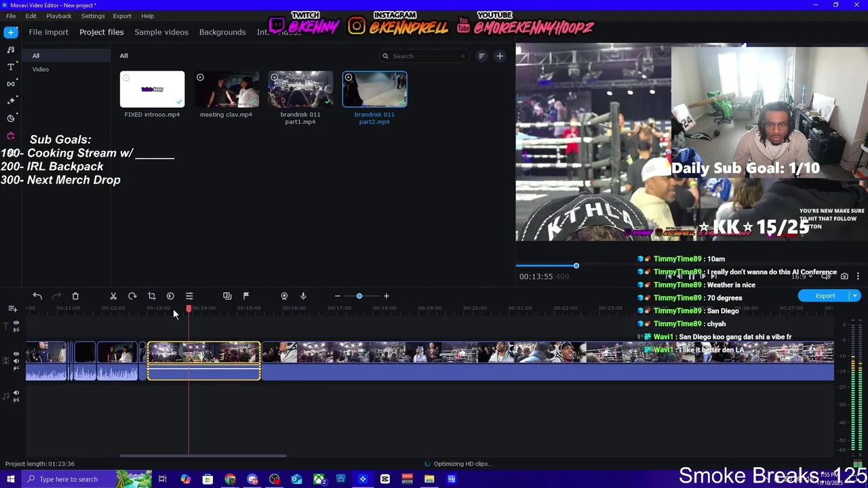Toggle title track visibility eye icon
The image size is (868, 488).
pyautogui.click(x=16, y=323)
